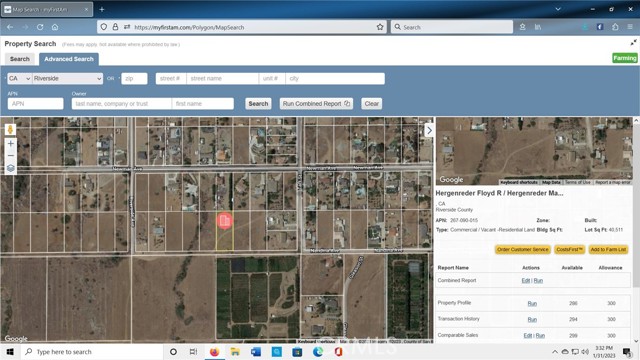Screen dimensions: 640x360
Task: Select the Advanced Search tab
Action: pos(69,59)
